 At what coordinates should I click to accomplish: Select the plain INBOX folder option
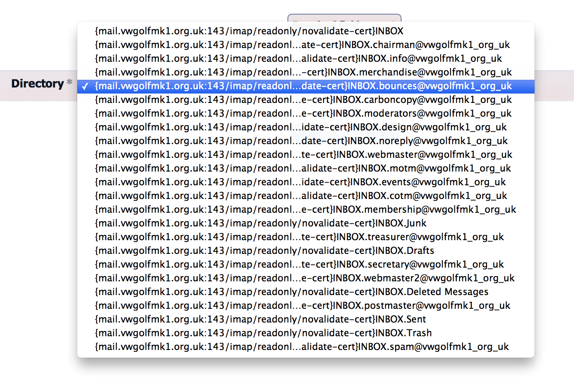coord(249,31)
